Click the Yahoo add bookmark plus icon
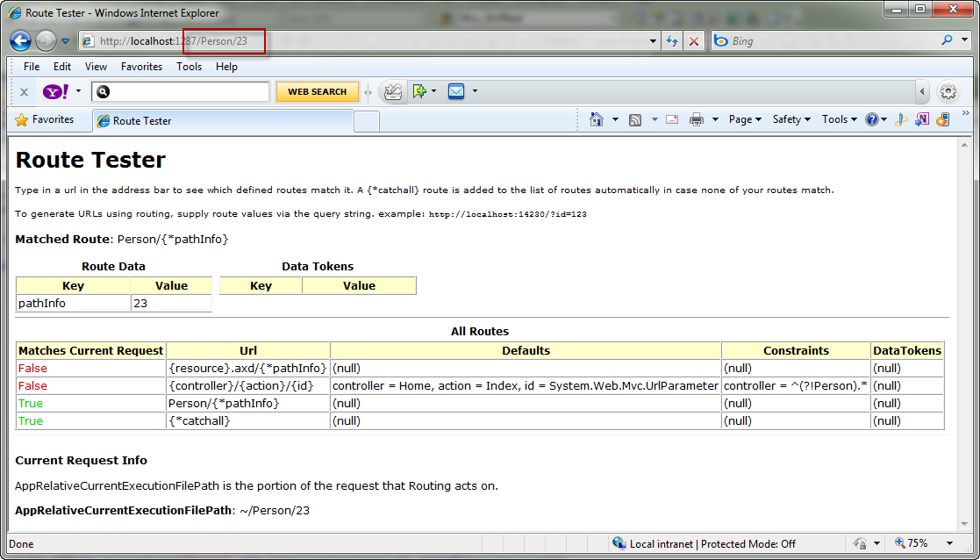The width and height of the screenshot is (980, 560). pos(419,92)
